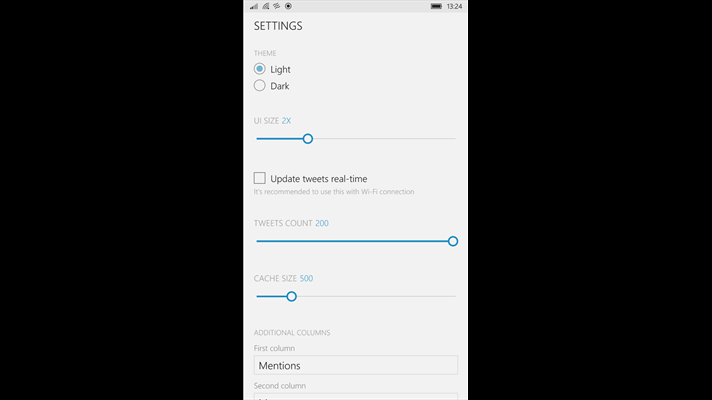
Task: Select the Dark theme radio button
Action: pos(260,85)
